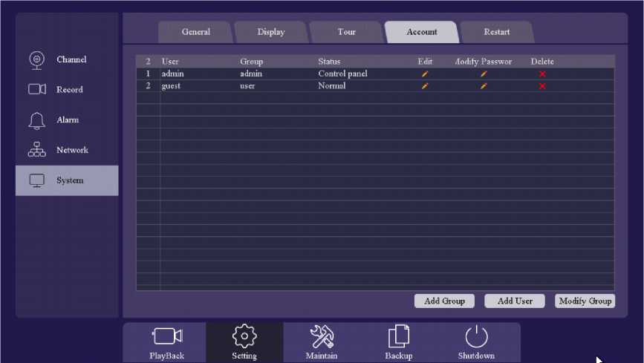The width and height of the screenshot is (644, 363).
Task: Switch to the General tab
Action: pyautogui.click(x=195, y=32)
